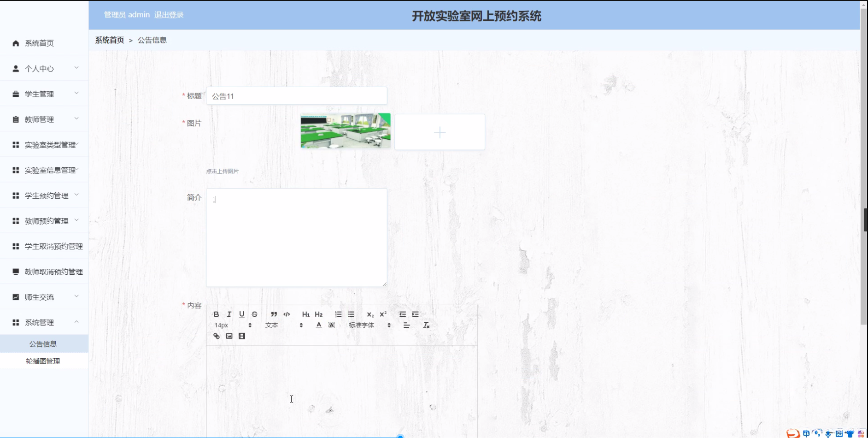Open 实验室信息管理 in the sidebar
The image size is (868, 438).
[x=44, y=170]
